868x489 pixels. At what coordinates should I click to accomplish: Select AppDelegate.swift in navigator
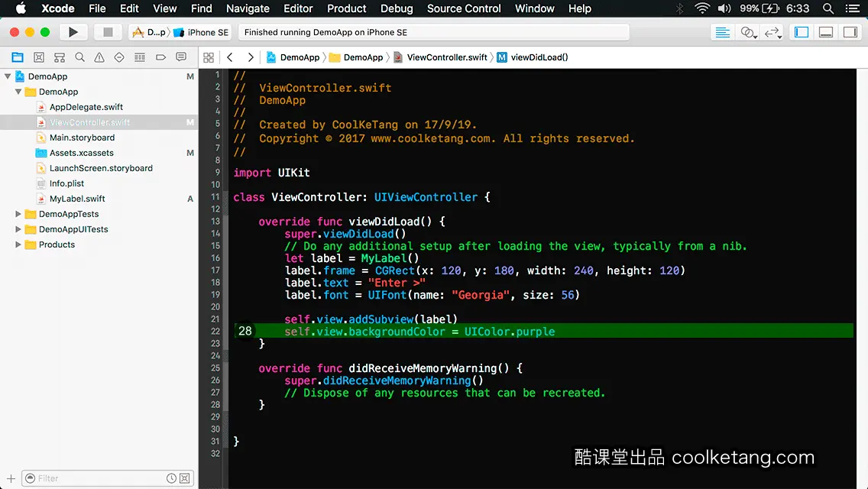pos(86,107)
